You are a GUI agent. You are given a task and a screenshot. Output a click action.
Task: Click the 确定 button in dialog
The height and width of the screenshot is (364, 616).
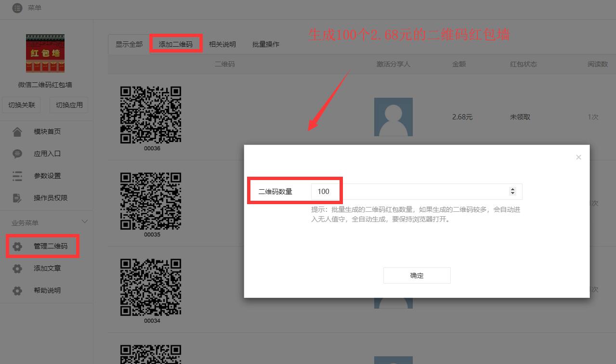pyautogui.click(x=417, y=275)
